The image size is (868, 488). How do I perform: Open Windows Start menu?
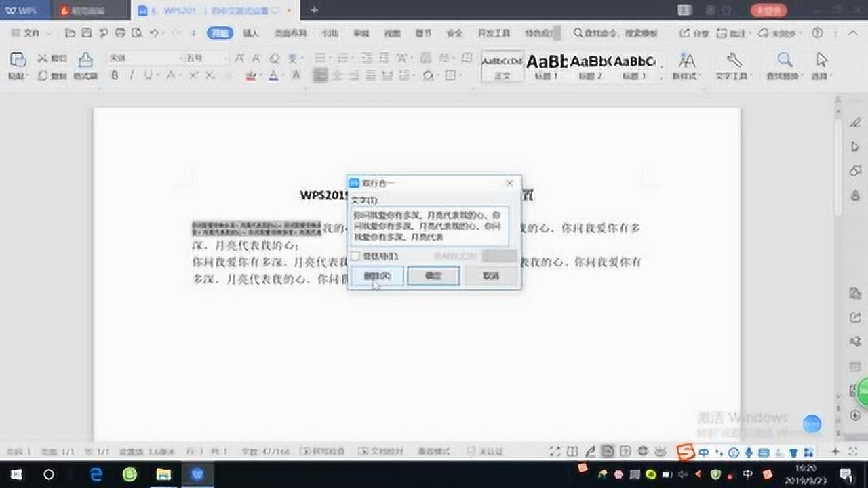17,474
